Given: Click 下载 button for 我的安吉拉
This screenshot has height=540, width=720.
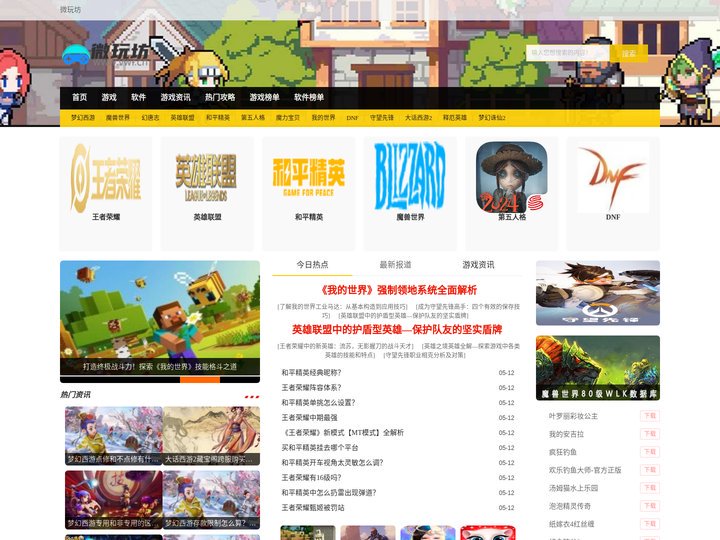Looking at the screenshot, I should tap(650, 434).
